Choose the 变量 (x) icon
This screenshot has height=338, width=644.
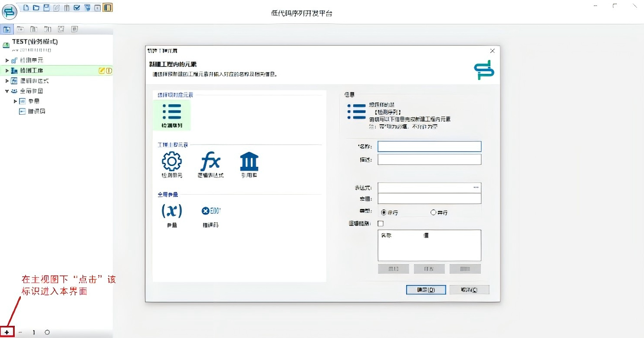(172, 211)
